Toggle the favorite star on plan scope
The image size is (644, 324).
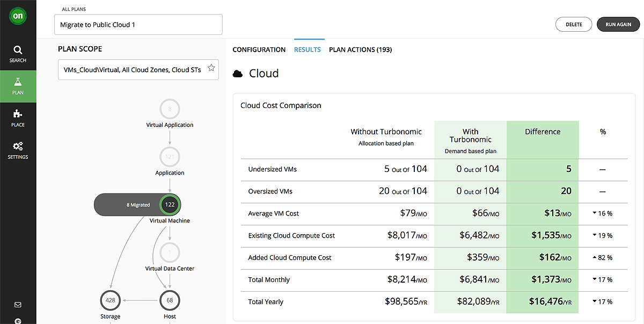[211, 69]
